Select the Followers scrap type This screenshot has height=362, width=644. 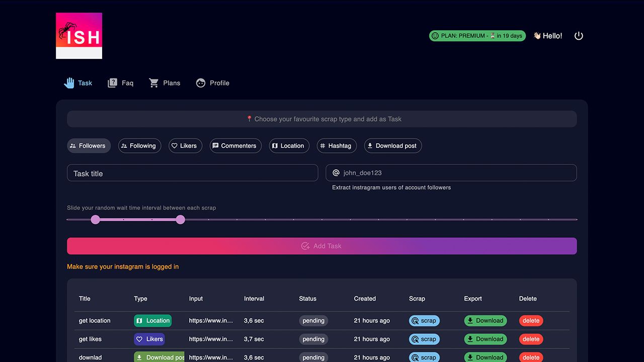(x=88, y=146)
